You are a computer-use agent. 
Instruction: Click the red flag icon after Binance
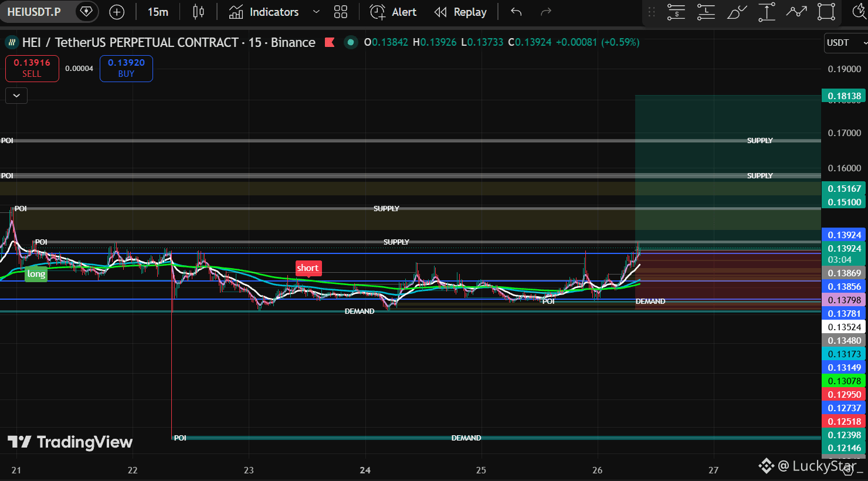point(330,42)
